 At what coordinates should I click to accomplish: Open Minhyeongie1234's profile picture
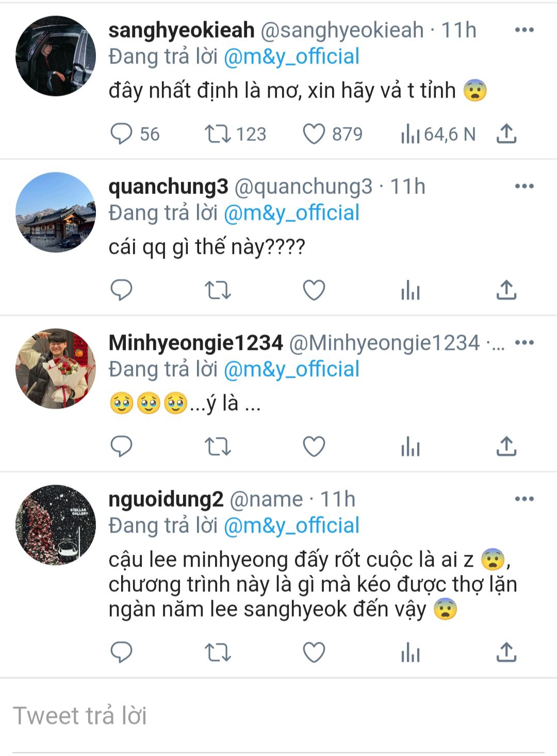click(56, 368)
